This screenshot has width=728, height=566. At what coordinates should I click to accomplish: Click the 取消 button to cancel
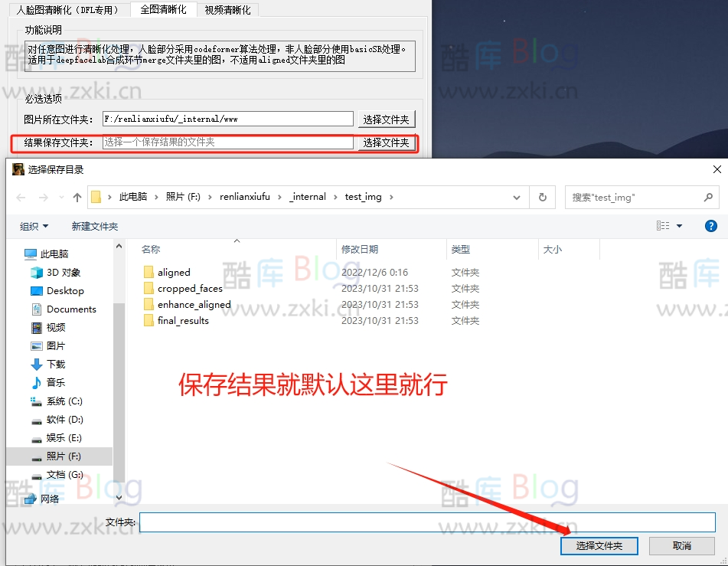681,546
